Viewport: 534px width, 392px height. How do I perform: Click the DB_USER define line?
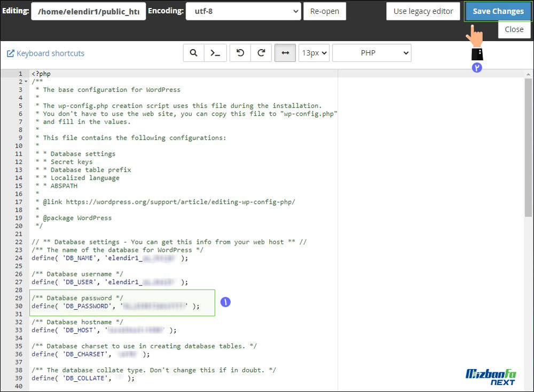109,282
